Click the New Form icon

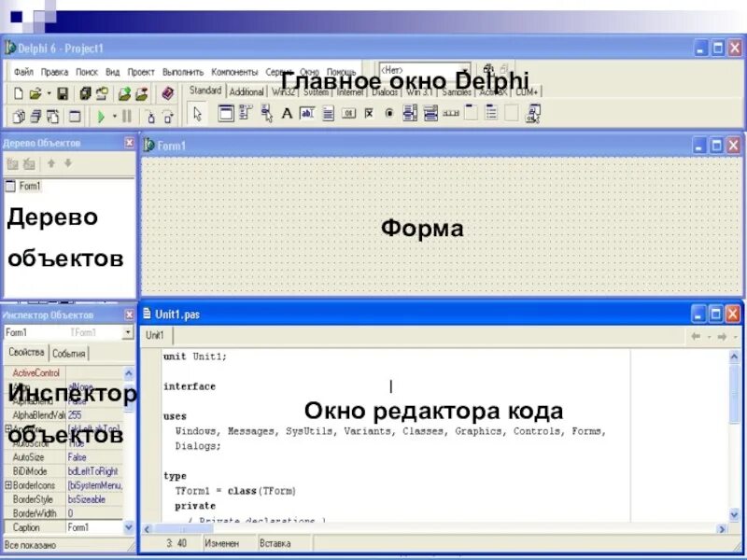click(75, 116)
